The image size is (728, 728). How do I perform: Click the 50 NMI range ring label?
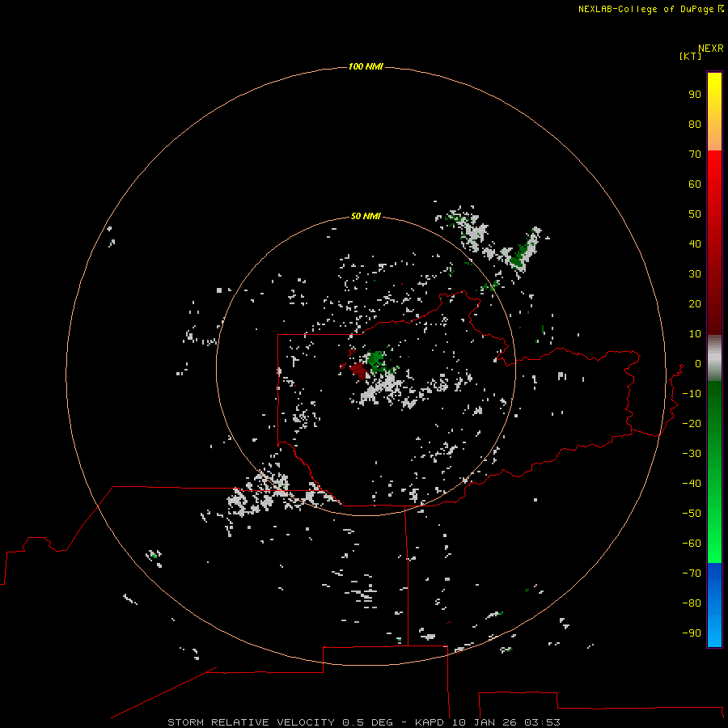pos(366,216)
